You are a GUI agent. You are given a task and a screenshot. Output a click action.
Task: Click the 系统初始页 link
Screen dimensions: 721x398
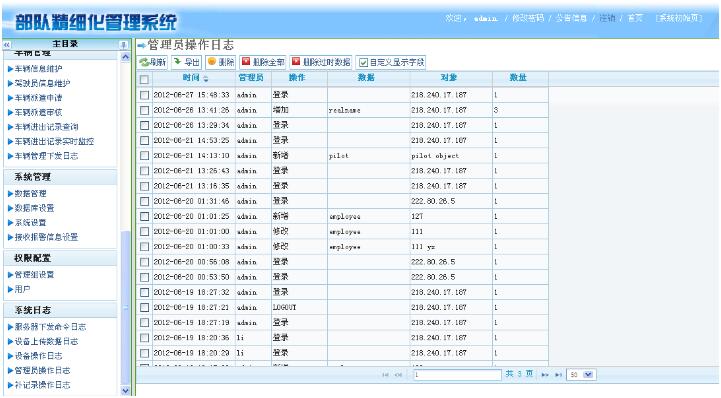679,18
